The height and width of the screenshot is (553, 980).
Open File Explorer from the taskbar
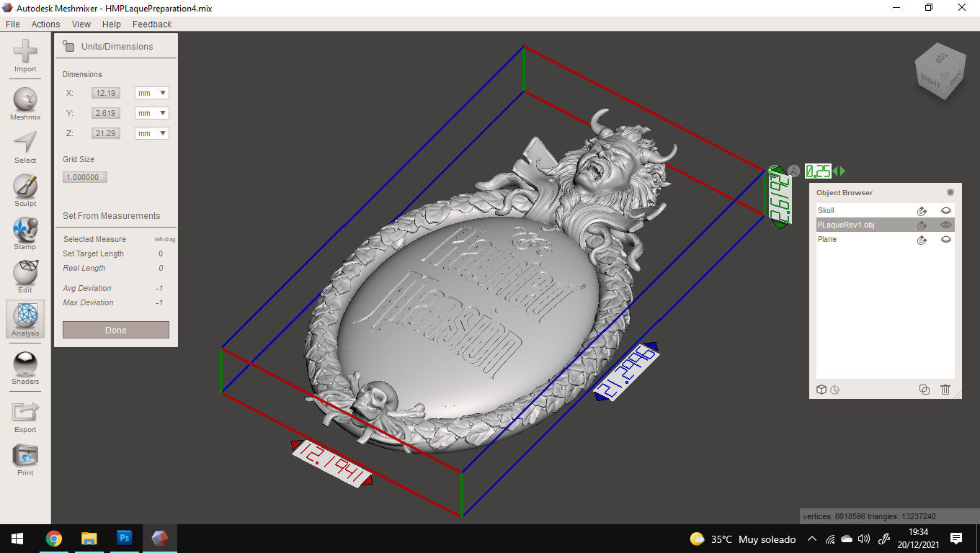[89, 539]
